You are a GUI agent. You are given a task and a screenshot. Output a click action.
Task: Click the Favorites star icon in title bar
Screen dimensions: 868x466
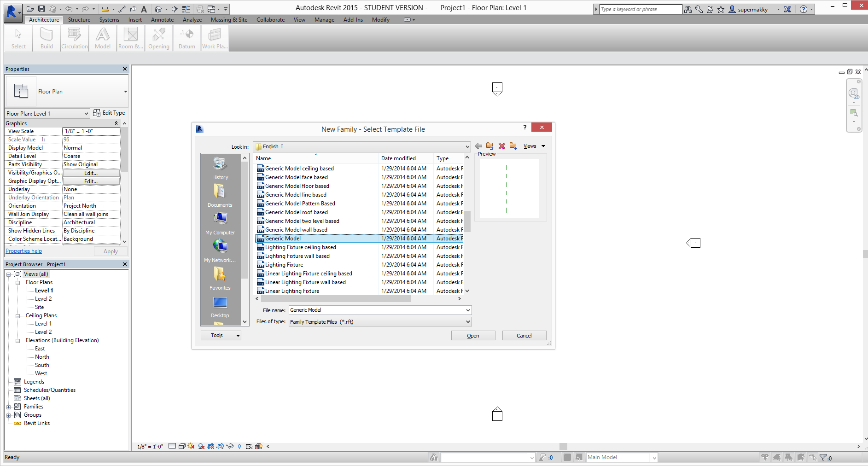[x=721, y=9]
